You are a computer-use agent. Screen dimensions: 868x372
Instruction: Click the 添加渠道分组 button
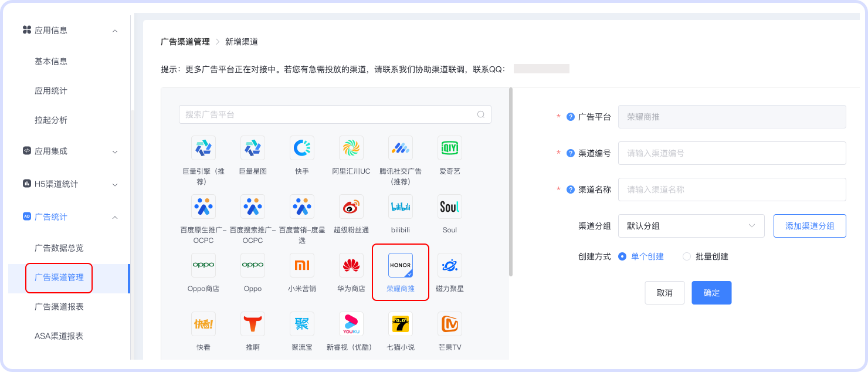coord(810,226)
